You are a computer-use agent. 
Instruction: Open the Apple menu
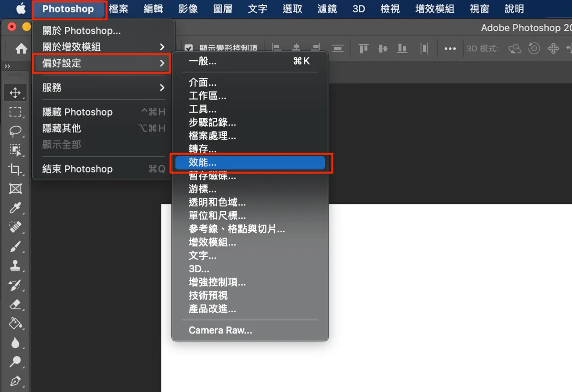21,8
